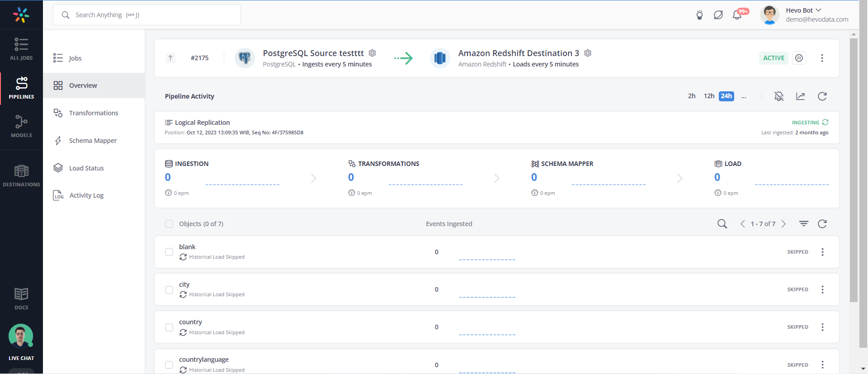
Task: Check the countrylanguage object checkbox
Action: [x=169, y=365]
